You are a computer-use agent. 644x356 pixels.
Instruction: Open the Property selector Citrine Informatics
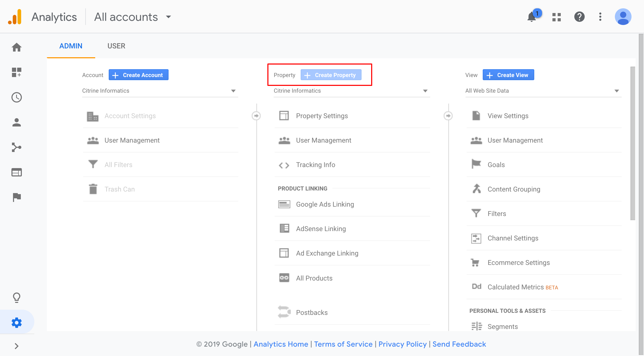pyautogui.click(x=352, y=91)
